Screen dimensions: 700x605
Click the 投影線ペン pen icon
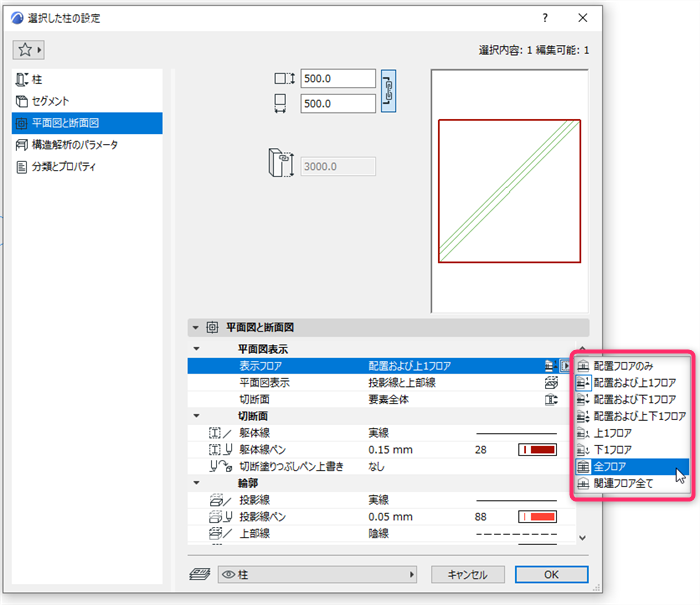[x=221, y=517]
